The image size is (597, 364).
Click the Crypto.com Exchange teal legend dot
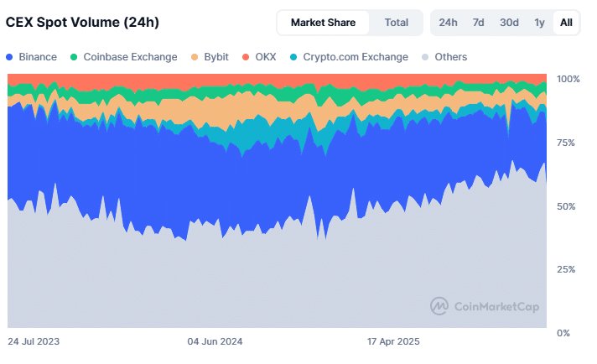[293, 57]
